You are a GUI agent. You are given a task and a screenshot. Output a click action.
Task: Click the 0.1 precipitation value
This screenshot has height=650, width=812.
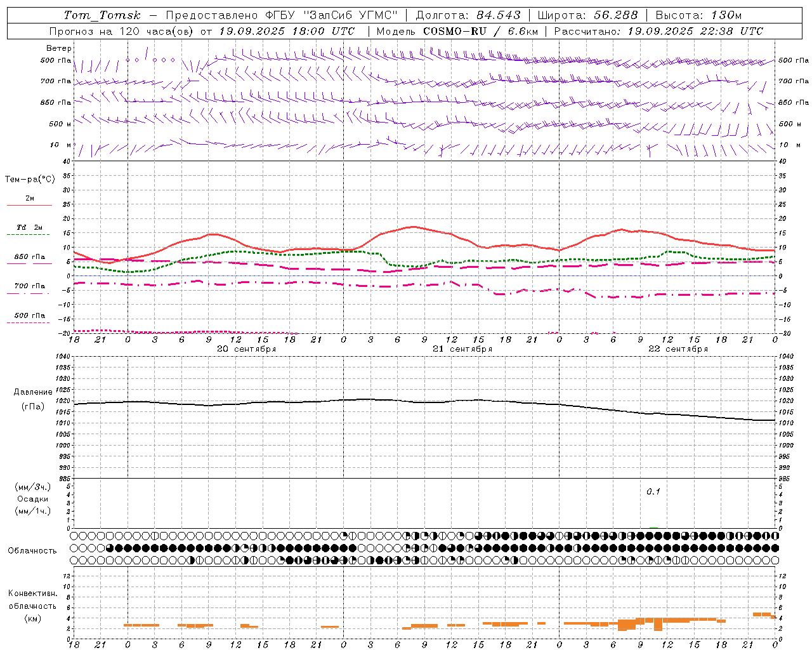653,492
